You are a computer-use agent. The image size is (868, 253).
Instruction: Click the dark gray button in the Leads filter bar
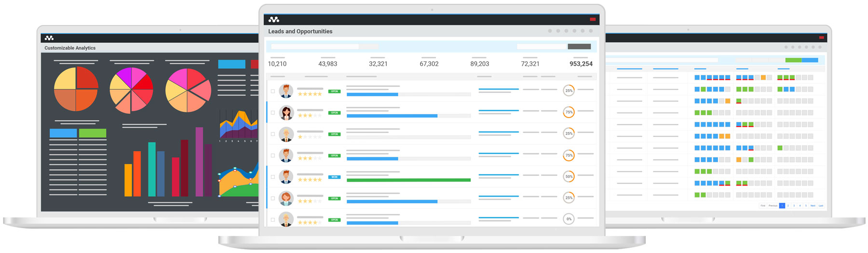point(579,47)
